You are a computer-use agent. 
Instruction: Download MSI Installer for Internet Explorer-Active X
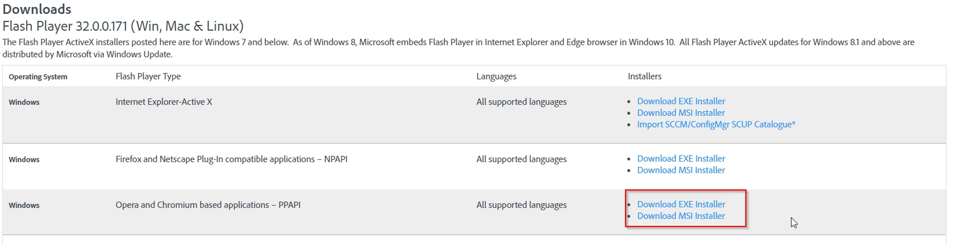click(681, 113)
